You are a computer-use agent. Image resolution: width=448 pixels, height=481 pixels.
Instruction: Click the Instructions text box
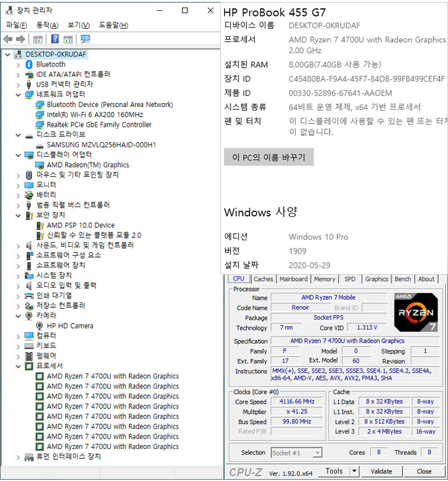pos(355,375)
